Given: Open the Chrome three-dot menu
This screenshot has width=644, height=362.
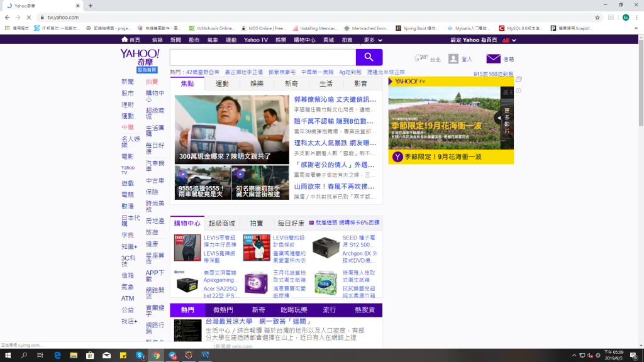Looking at the screenshot, I should tap(636, 17).
